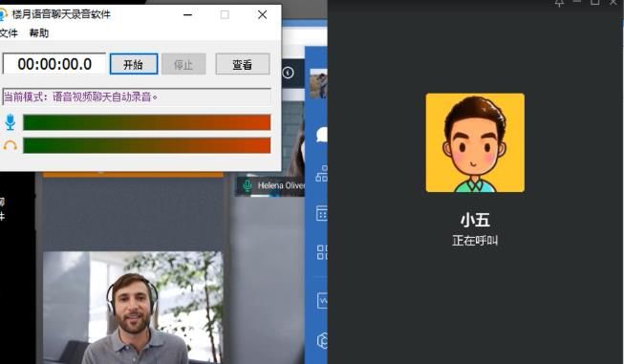Click the microphone volume level bar
The width and height of the screenshot is (624, 364).
(147, 122)
